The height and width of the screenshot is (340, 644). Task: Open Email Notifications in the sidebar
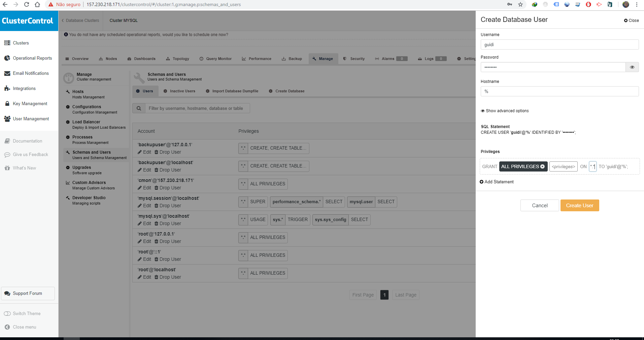coord(31,73)
